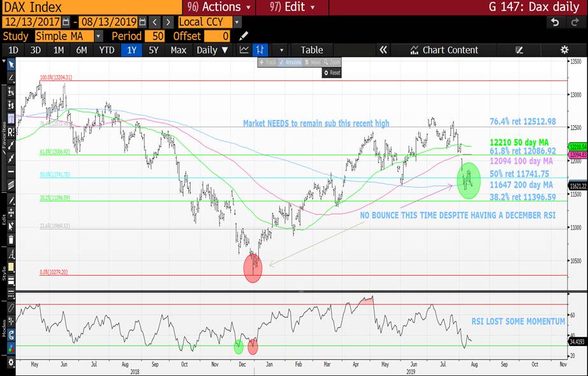Toggle the Annotate mode button
This screenshot has height=376, width=588.
tap(290, 63)
